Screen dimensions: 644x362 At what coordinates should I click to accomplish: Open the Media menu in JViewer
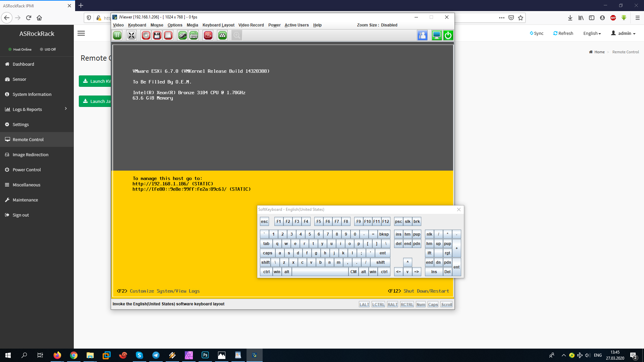click(x=192, y=25)
